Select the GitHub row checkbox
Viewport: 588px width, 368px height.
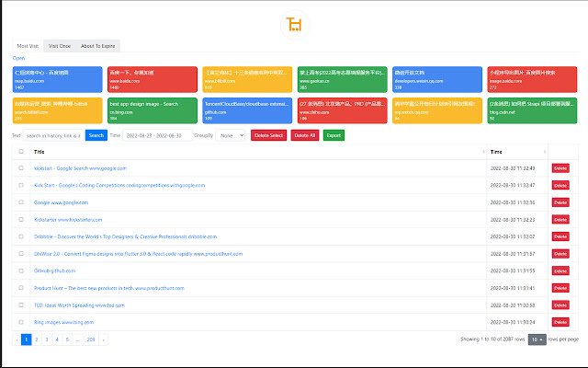coord(21,270)
